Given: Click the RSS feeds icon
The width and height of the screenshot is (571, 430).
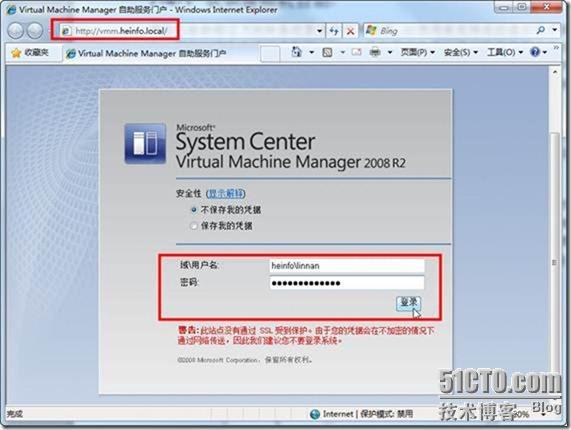Looking at the screenshot, I should coord(327,53).
